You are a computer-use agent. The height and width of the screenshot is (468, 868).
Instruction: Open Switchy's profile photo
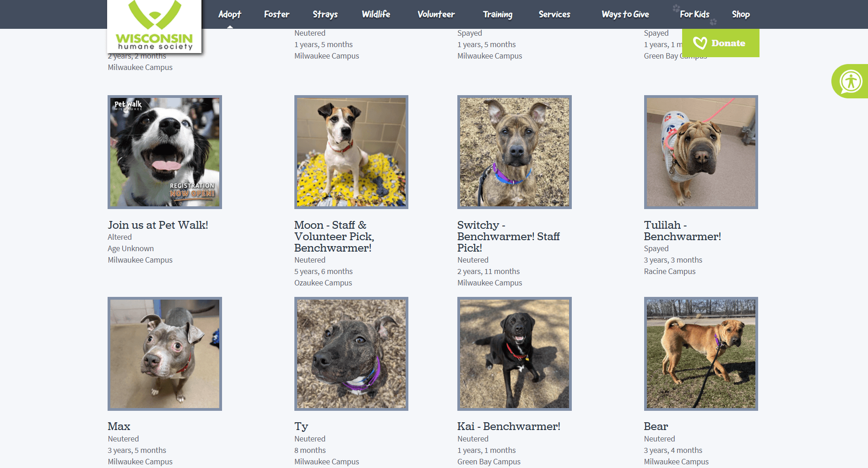pos(514,152)
